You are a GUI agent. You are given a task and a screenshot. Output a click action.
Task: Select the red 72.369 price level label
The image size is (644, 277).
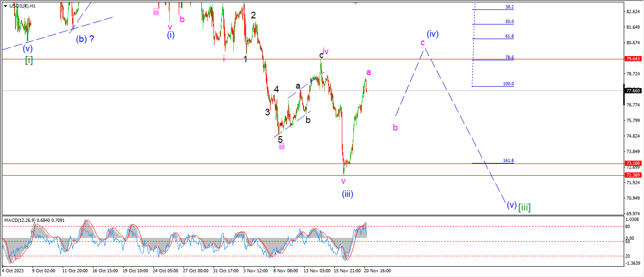click(632, 175)
